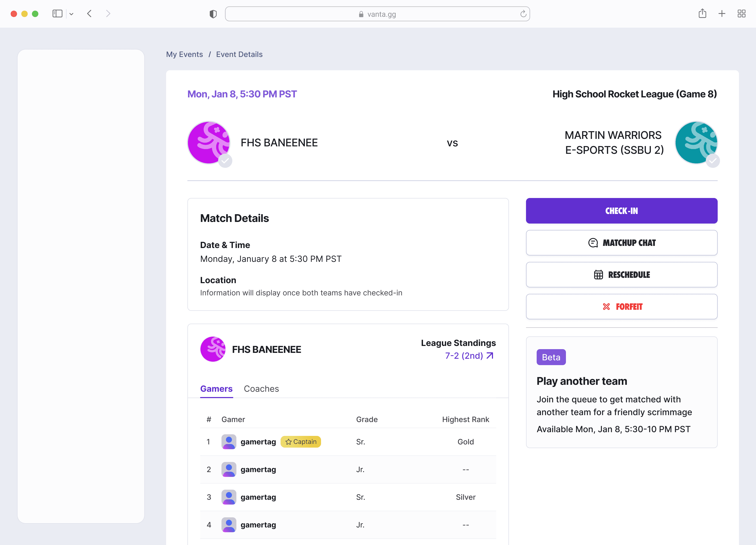Click the captain gamertag player avatar

[x=229, y=442]
